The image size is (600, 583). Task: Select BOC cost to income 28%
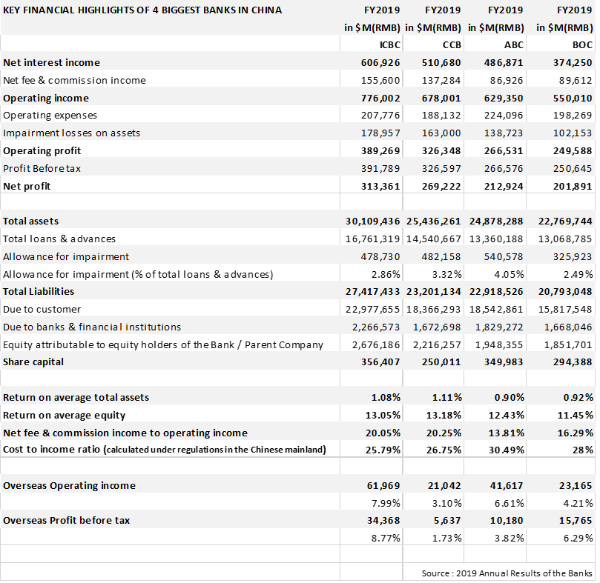tap(583, 450)
